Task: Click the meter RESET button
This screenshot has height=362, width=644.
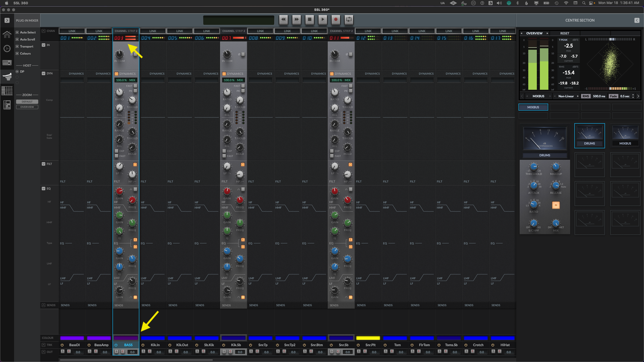Action: tap(565, 33)
